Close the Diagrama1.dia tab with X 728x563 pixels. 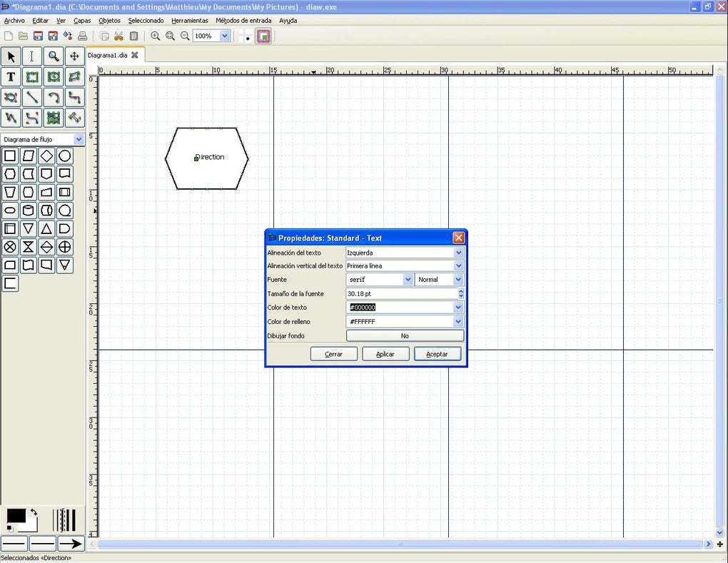pos(135,55)
